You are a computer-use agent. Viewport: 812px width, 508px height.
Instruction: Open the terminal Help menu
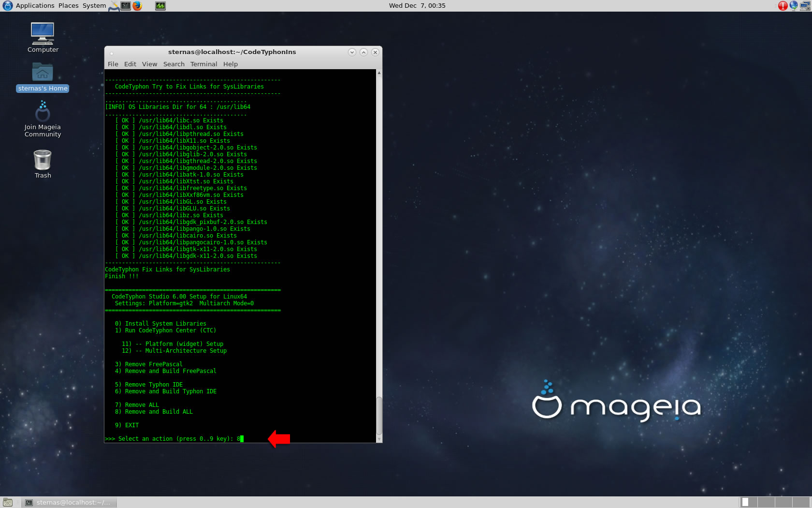(x=231, y=64)
